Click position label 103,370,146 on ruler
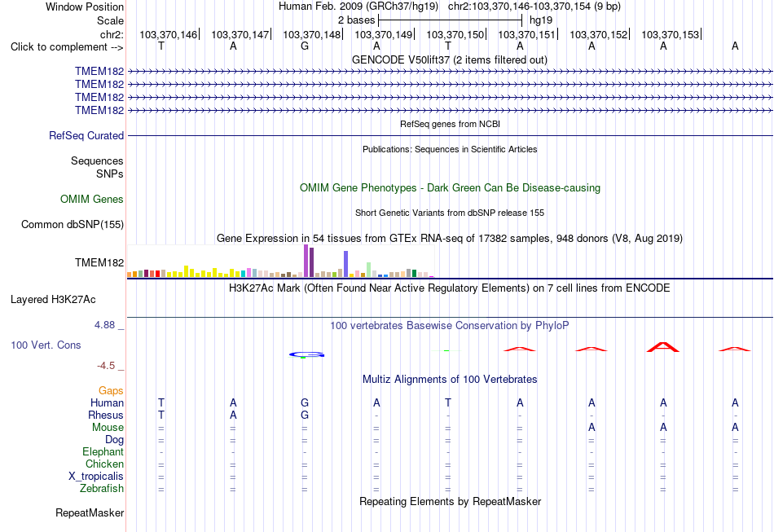The image size is (774, 532). click(x=168, y=34)
